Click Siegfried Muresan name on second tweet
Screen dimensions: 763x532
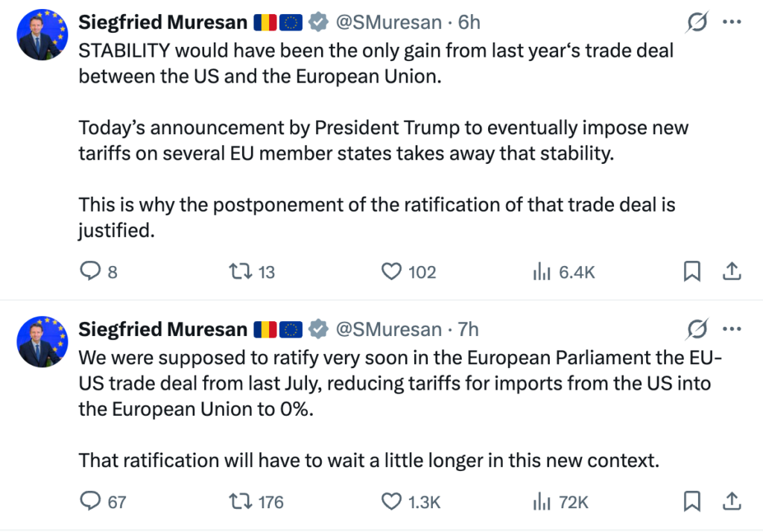pyautogui.click(x=162, y=329)
